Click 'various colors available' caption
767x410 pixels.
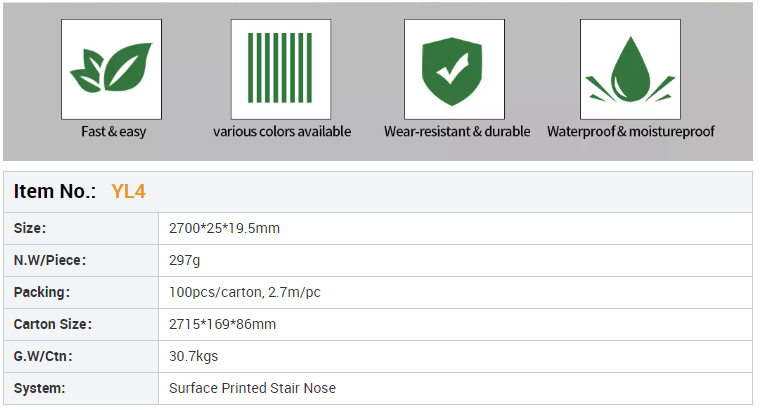(282, 132)
